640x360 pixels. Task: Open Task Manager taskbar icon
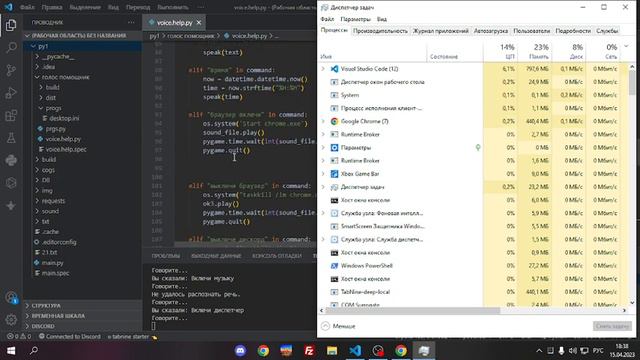point(424,351)
